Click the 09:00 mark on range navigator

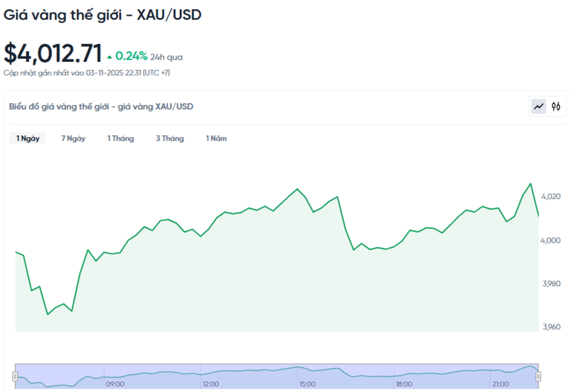click(x=115, y=384)
